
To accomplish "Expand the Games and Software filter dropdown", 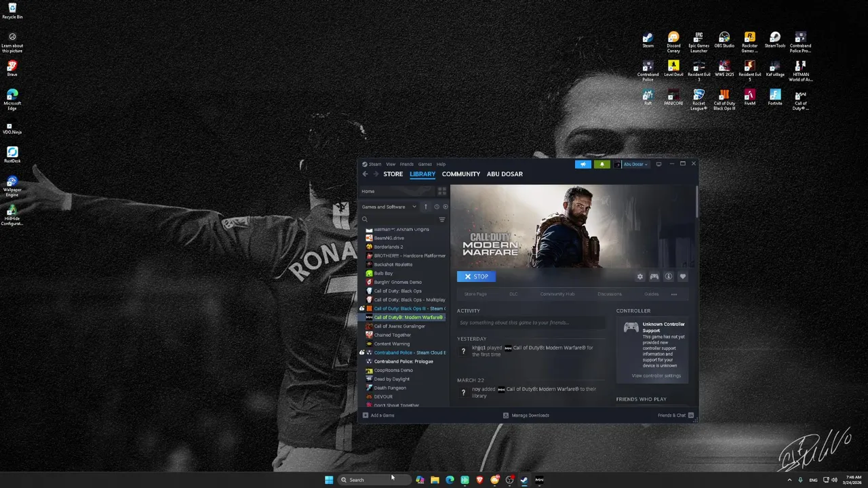I will [389, 207].
